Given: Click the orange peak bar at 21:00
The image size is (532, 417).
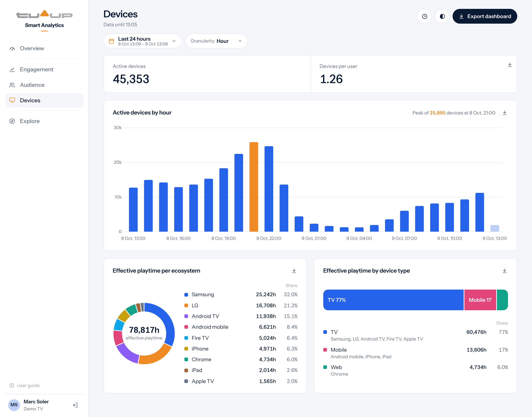Looking at the screenshot, I should [x=254, y=187].
